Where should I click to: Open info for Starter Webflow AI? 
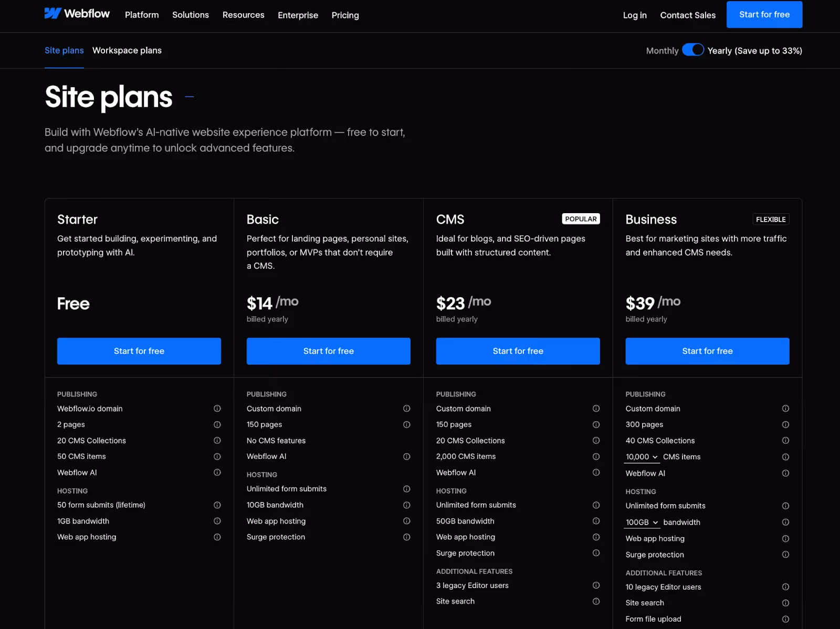coord(217,473)
